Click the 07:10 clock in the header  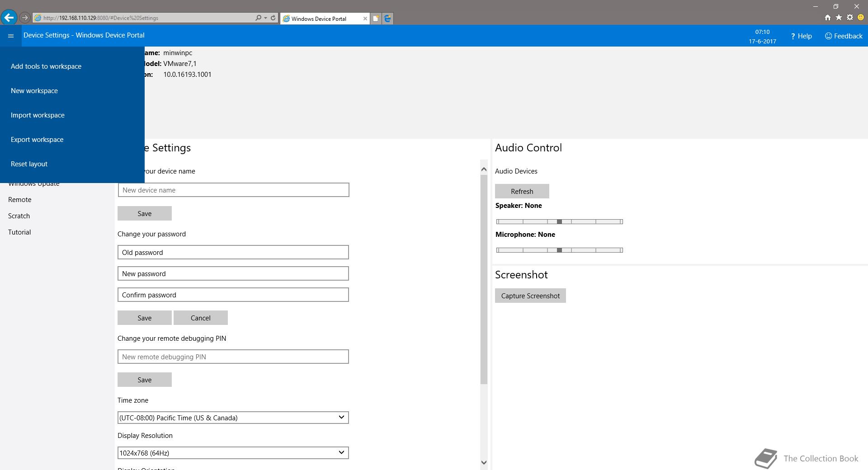click(x=762, y=32)
